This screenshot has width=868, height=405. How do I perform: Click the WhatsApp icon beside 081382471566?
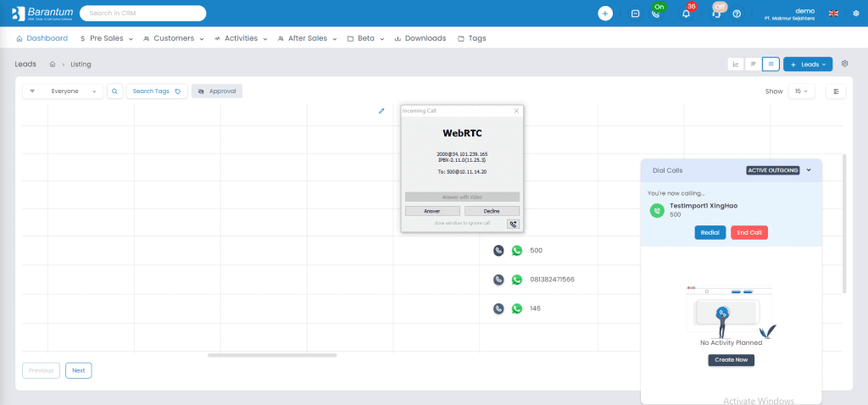click(517, 280)
